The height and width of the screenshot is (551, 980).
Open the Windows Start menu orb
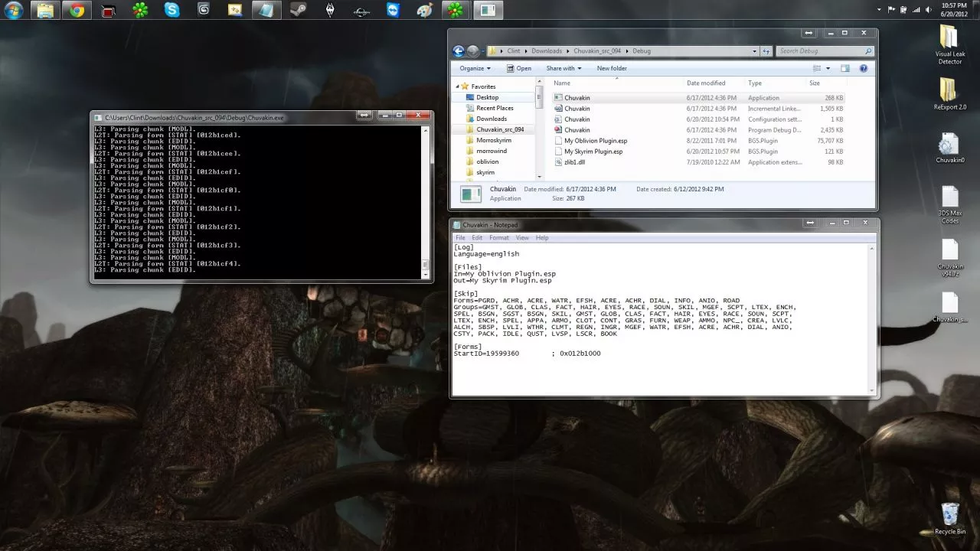(13, 10)
